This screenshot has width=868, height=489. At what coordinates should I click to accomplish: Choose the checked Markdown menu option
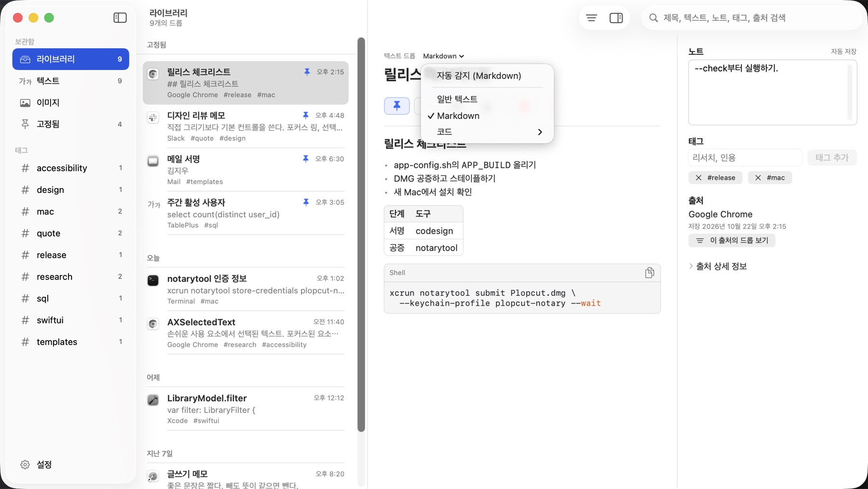[487, 116]
